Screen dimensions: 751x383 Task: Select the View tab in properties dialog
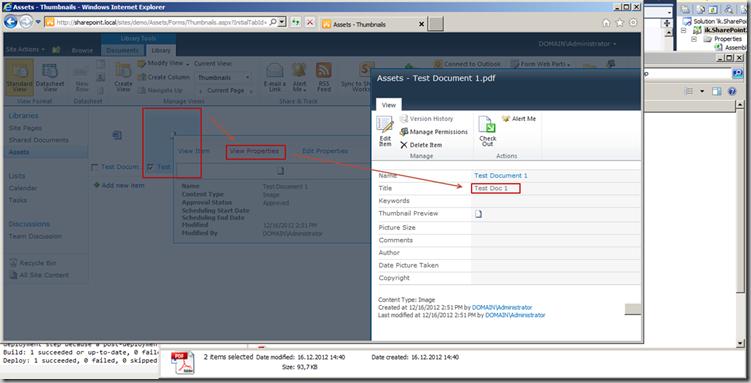click(x=388, y=105)
